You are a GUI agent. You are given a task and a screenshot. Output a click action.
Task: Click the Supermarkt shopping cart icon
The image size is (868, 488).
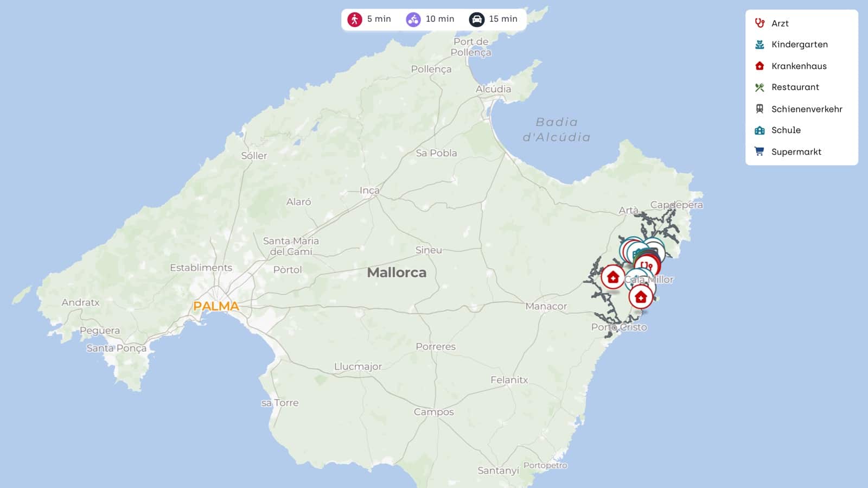pos(759,151)
